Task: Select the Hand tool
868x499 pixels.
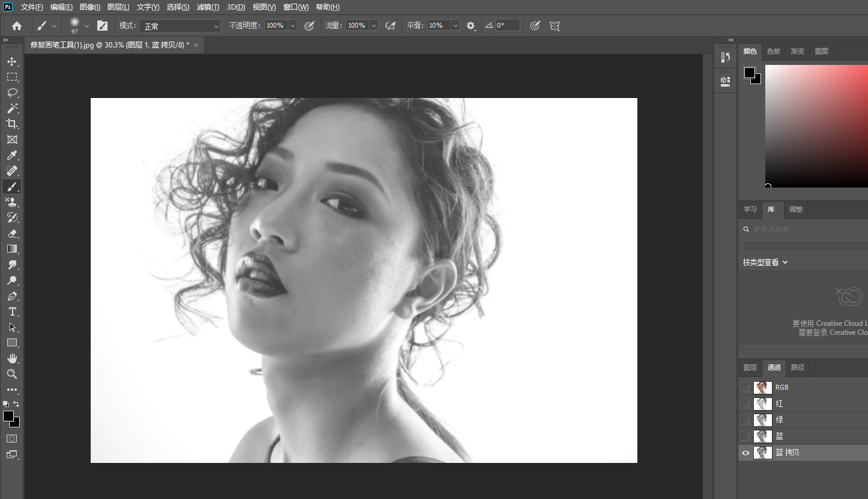Action: pyautogui.click(x=12, y=358)
